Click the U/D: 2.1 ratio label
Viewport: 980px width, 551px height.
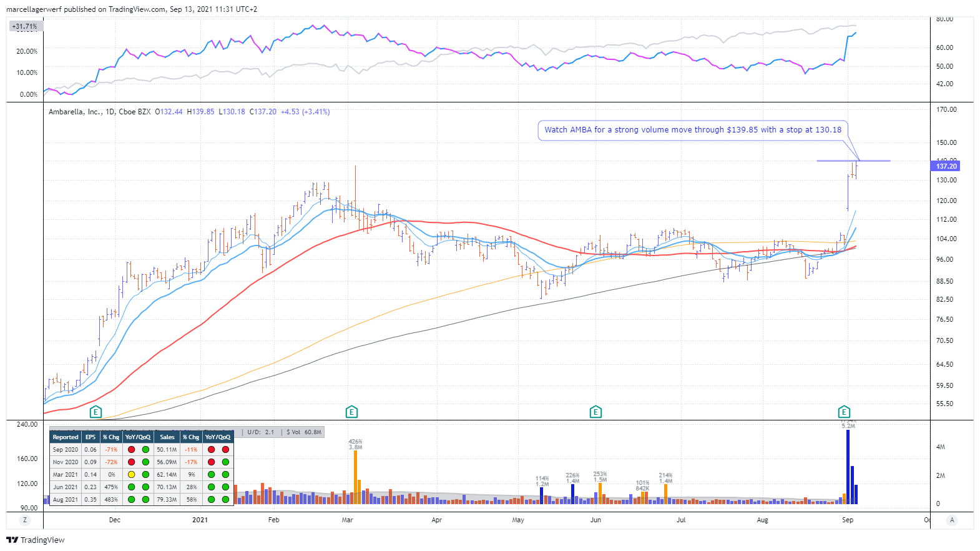pos(260,432)
